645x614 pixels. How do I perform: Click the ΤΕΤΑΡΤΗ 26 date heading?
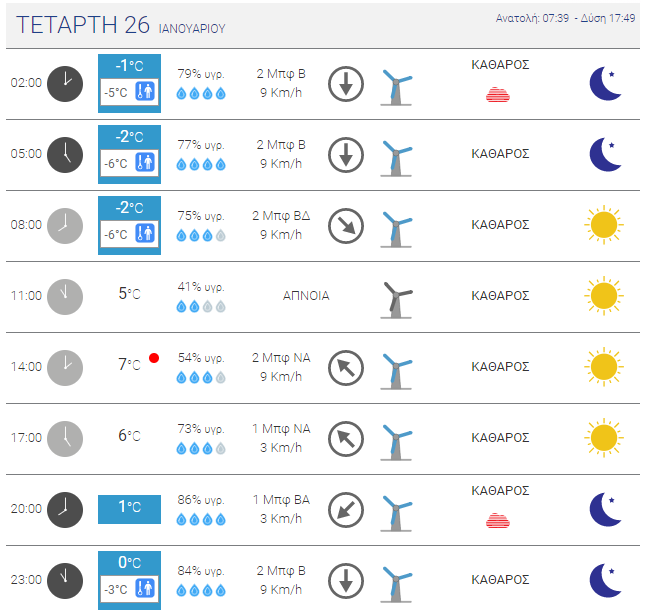pyautogui.click(x=83, y=25)
